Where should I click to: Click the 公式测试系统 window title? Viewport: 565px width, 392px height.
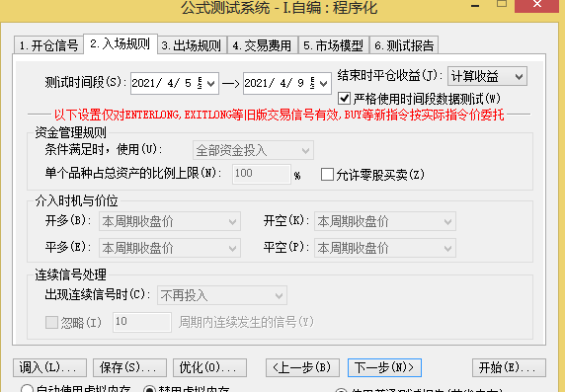[280, 8]
